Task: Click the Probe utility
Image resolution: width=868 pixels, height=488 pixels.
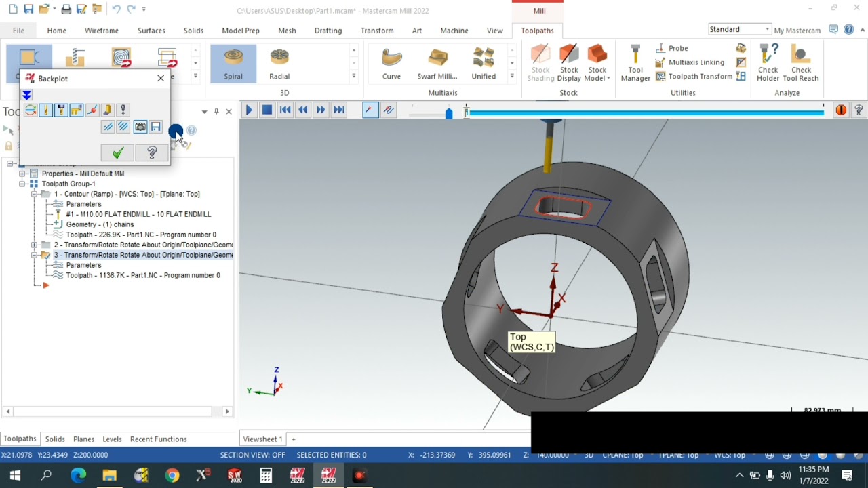Action: [x=672, y=48]
